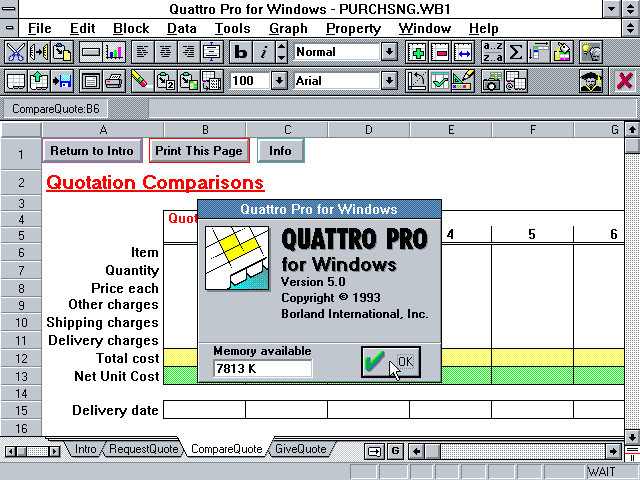Open the Graph menu
Screen dimensions: 640x480
coord(288,29)
